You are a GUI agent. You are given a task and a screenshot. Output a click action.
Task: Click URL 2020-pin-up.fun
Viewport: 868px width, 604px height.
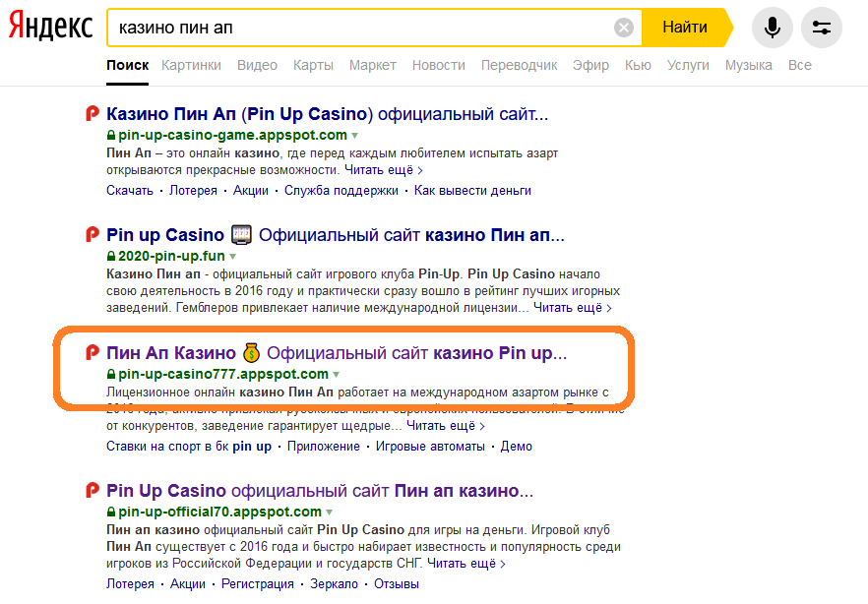coord(171,256)
